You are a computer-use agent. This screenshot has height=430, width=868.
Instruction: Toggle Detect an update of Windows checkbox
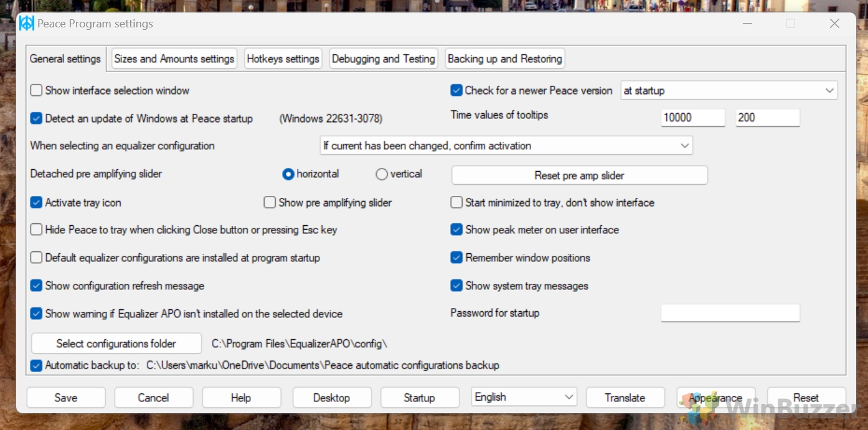tap(36, 118)
